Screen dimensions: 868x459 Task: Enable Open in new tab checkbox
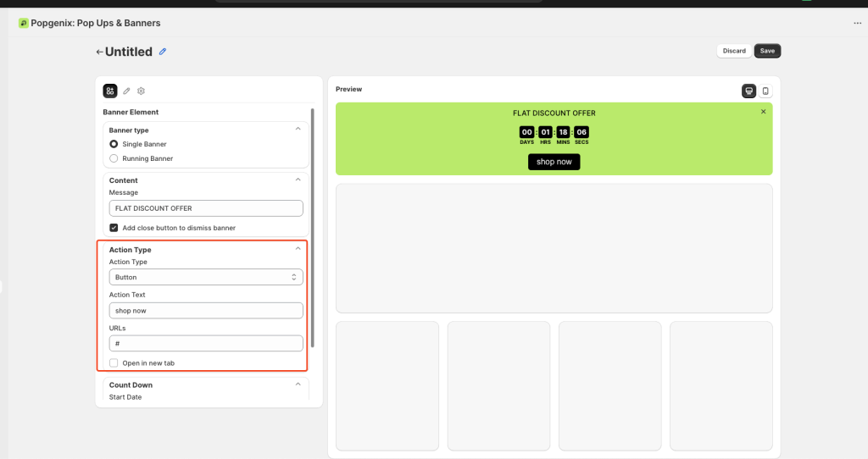(x=114, y=363)
